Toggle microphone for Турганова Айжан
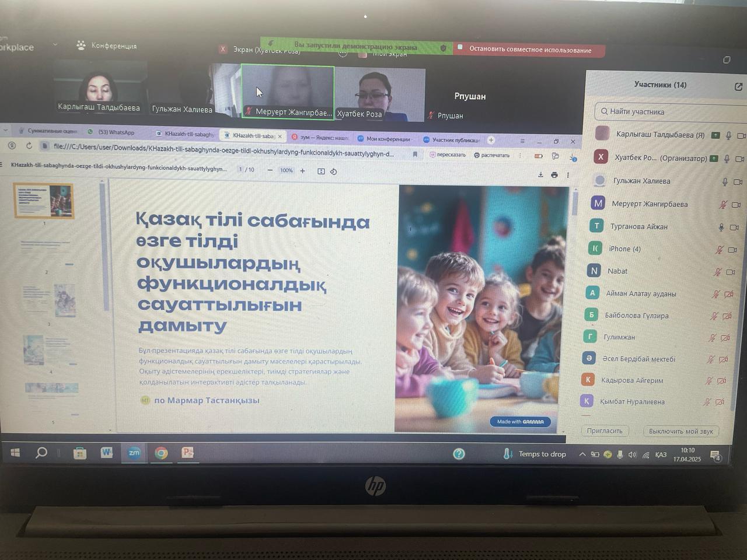The height and width of the screenshot is (560, 747). 721,227
